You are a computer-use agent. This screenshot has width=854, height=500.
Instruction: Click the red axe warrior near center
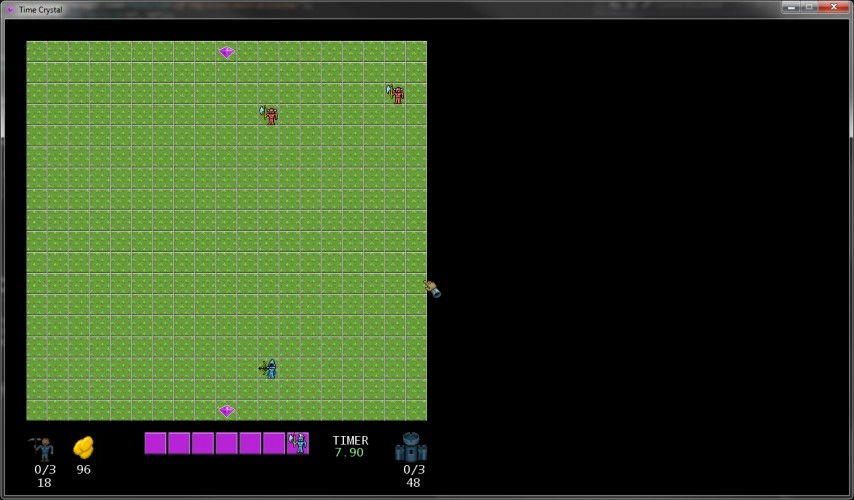269,115
